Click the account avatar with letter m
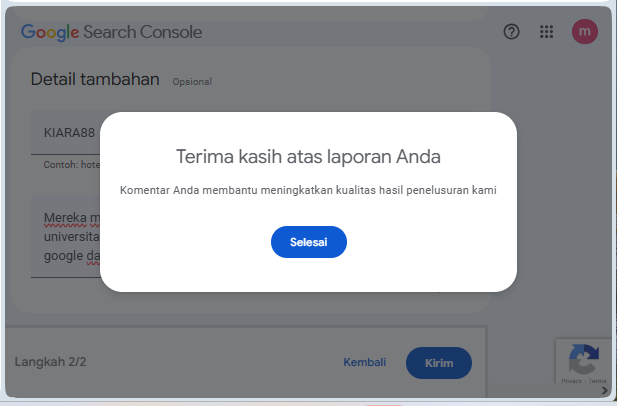617x406 pixels. tap(584, 32)
